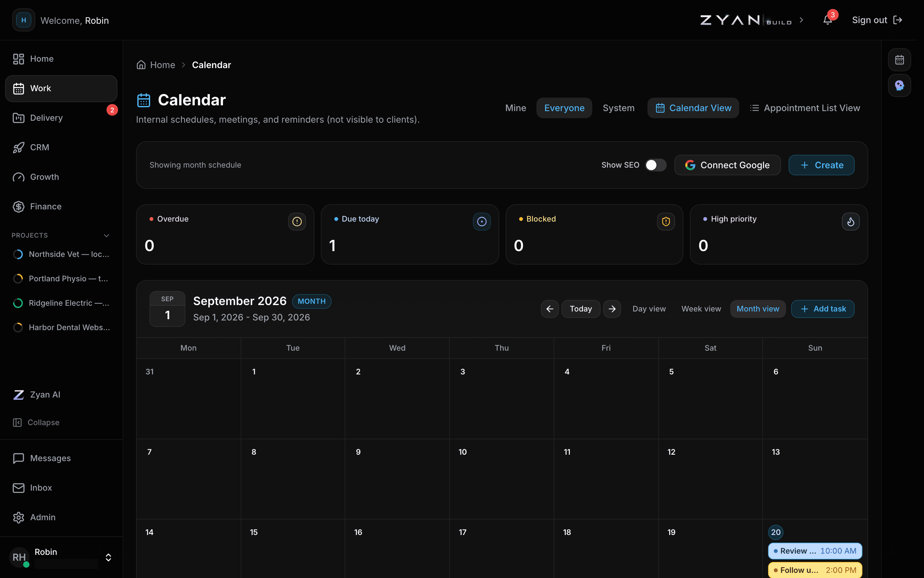This screenshot has width=924, height=578.
Task: Open the Follow up 2:00 PM event
Action: [815, 570]
